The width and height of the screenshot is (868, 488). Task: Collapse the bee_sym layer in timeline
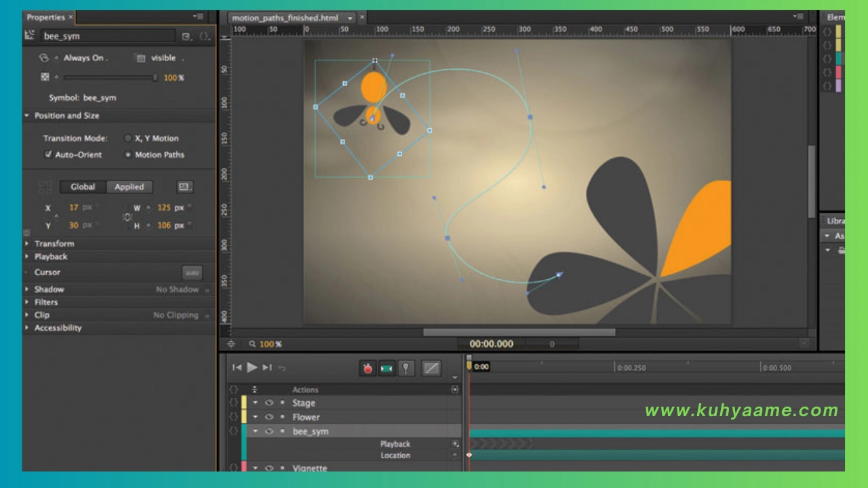256,431
